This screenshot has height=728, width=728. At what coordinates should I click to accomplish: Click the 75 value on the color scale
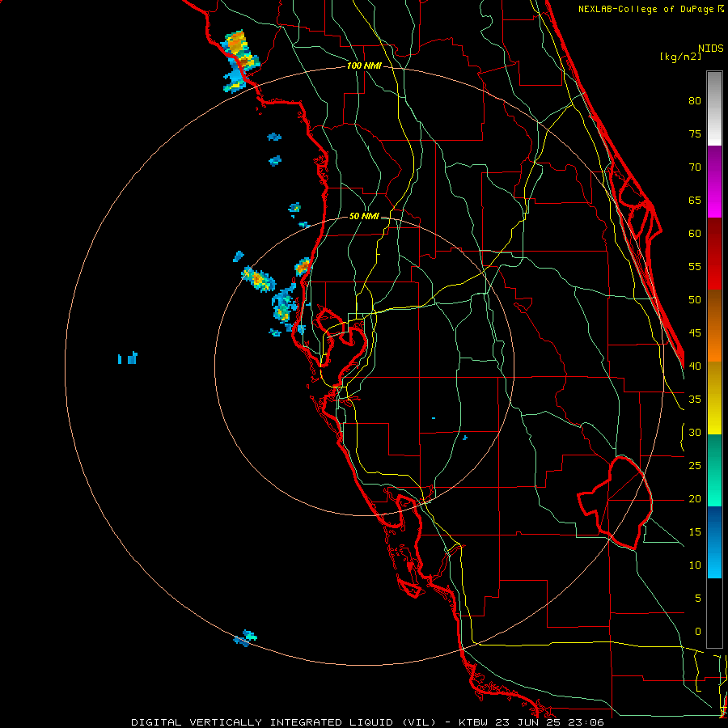coord(695,134)
